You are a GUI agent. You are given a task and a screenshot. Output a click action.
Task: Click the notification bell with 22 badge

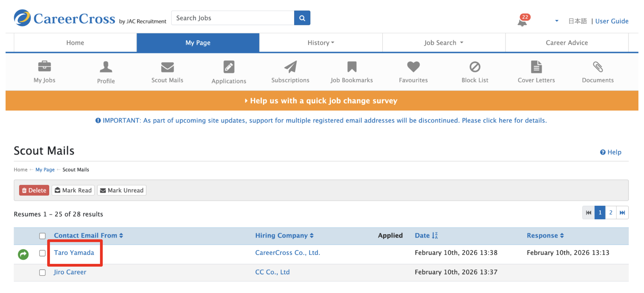(x=522, y=21)
